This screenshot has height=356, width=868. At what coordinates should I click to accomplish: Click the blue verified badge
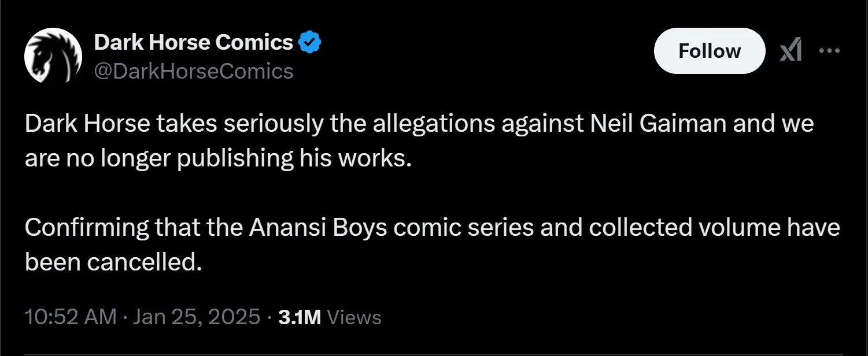tap(310, 42)
